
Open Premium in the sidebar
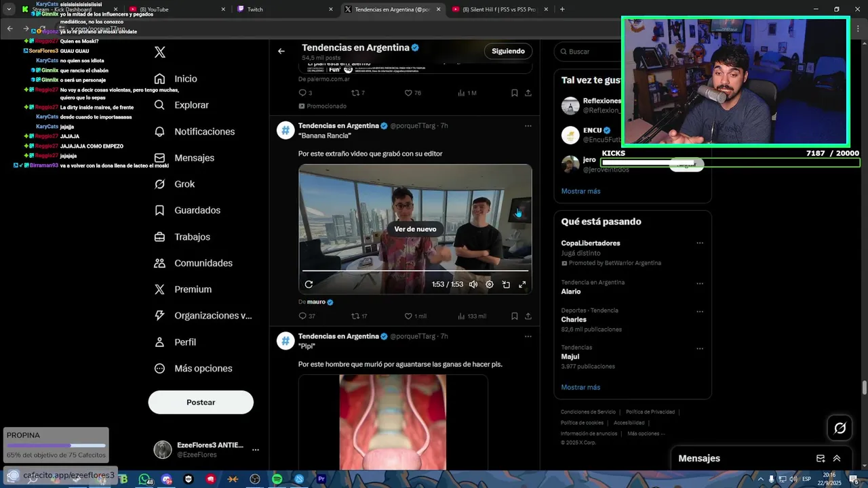(x=183, y=289)
